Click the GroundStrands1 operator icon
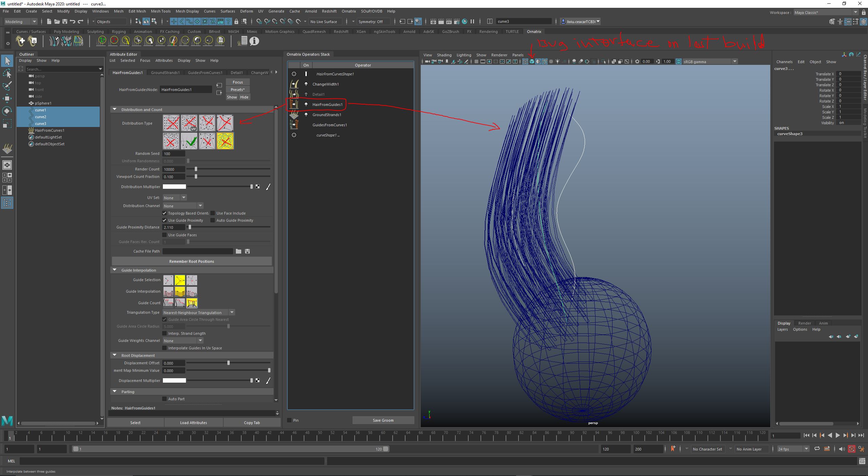This screenshot has width=868, height=476. coord(294,115)
